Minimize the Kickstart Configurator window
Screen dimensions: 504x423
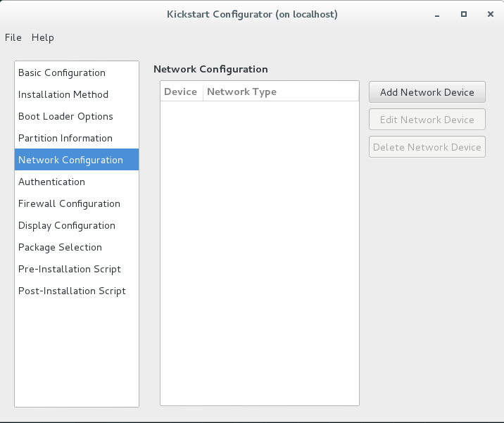437,15
